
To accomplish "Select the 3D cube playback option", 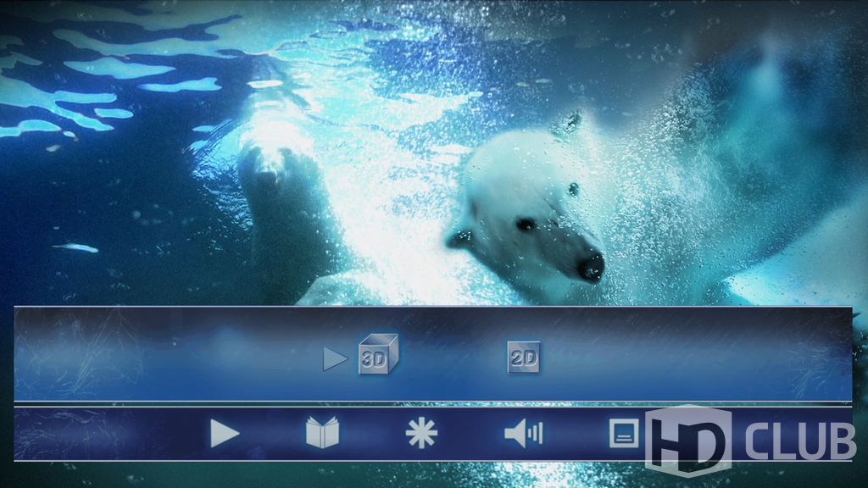I will point(379,354).
